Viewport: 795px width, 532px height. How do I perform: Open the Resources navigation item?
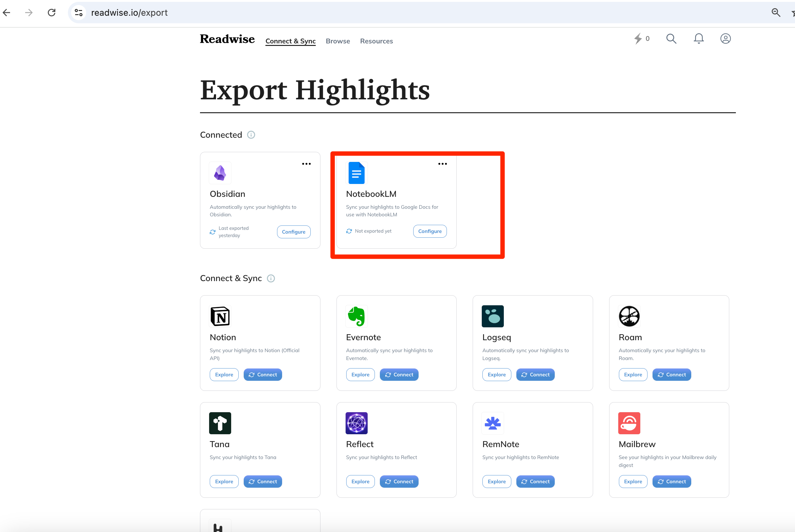point(376,41)
